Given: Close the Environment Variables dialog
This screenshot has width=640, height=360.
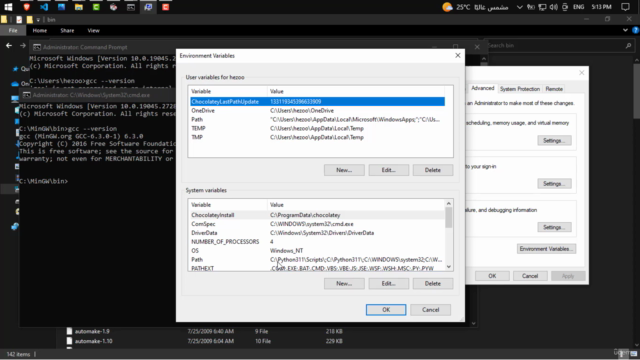Looking at the screenshot, I should (x=458, y=56).
